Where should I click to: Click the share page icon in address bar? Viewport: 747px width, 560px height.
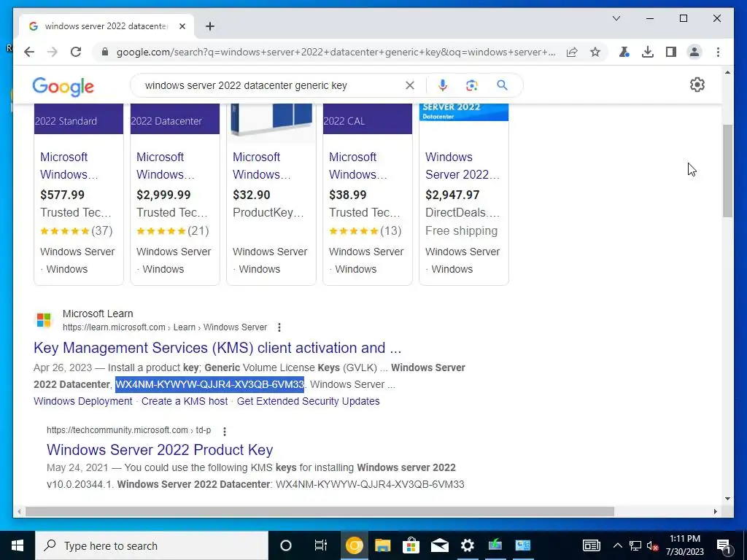572,52
